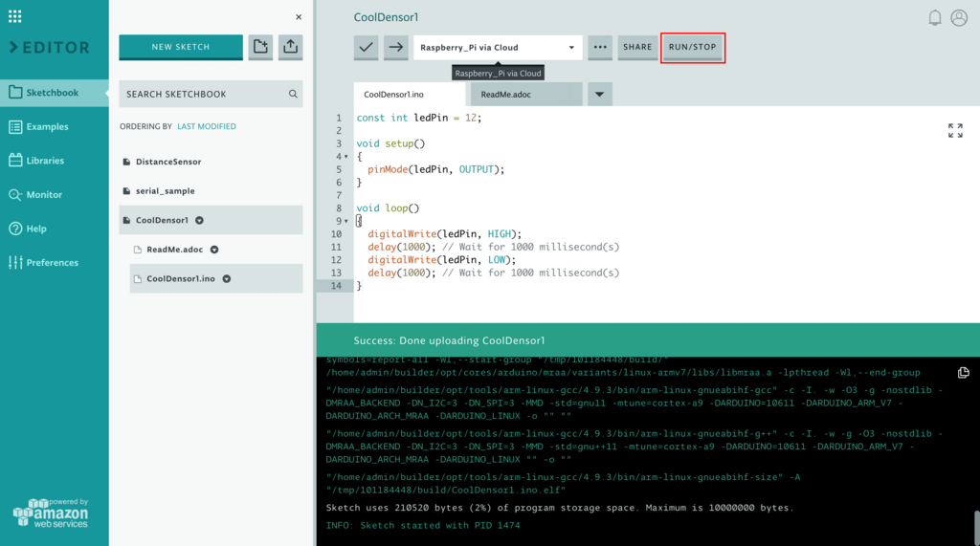Copy console output icon
Screen dimensions: 980x546
tap(963, 373)
